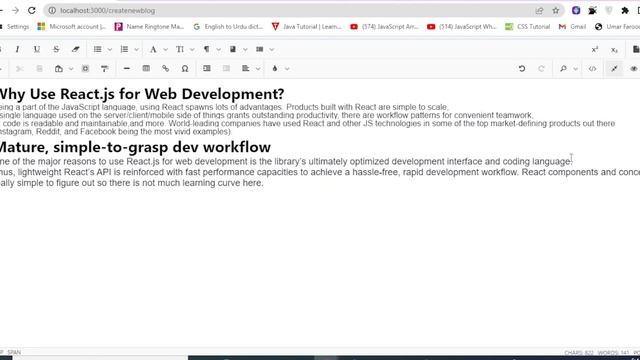Place cursor in 'Mature, simple-to-grasp dev workflow' heading
This screenshot has height=360, width=640.
pyautogui.click(x=135, y=147)
